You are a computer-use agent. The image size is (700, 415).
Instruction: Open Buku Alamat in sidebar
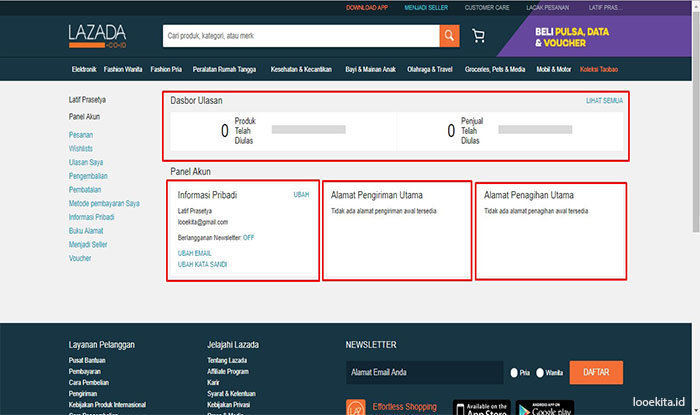point(86,231)
